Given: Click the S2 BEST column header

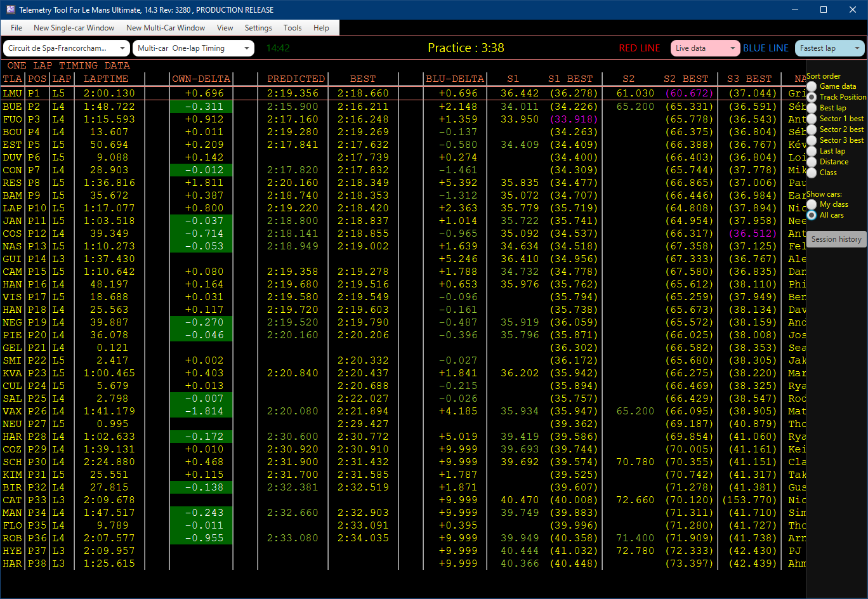Looking at the screenshot, I should [x=686, y=79].
